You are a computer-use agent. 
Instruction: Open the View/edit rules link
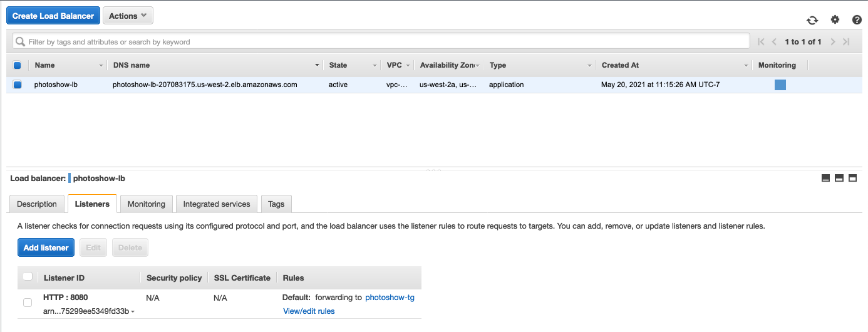[309, 311]
